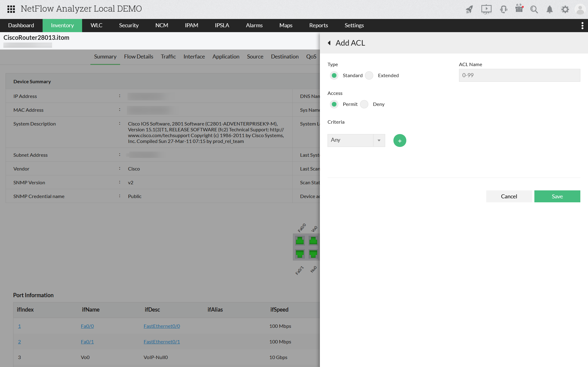This screenshot has height=367, width=588.
Task: Open the FastEthernet0/0 interface link
Action: coord(161,326)
